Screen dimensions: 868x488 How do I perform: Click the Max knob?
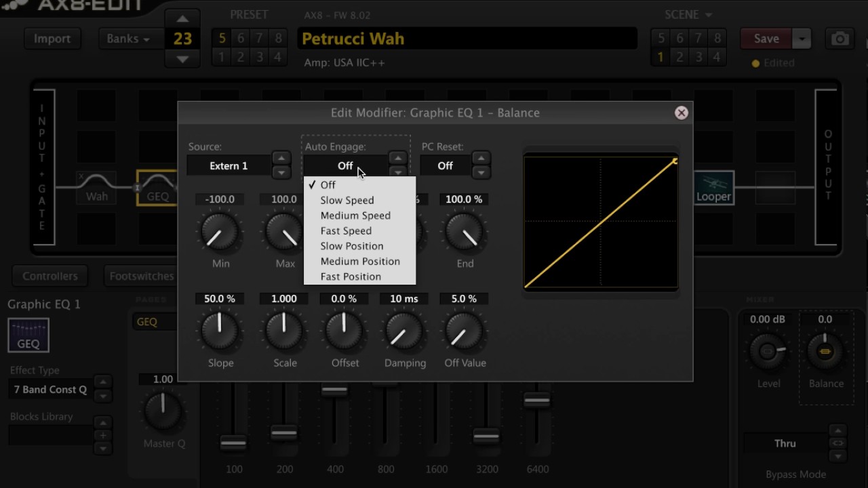(284, 232)
